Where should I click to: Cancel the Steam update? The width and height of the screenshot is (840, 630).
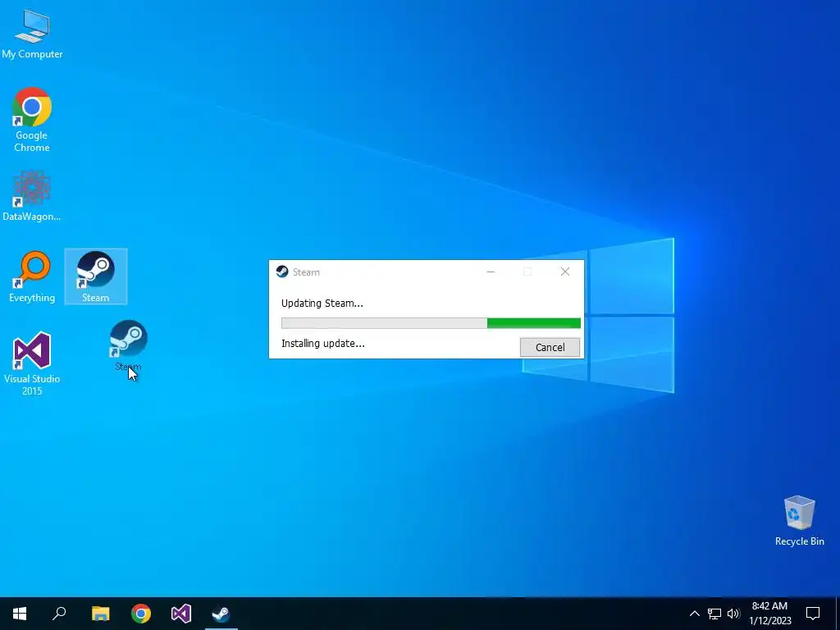tap(550, 347)
